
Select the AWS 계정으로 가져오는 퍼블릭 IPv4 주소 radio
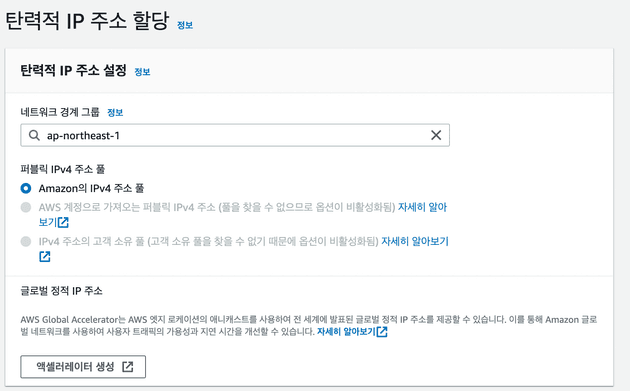coord(26,207)
